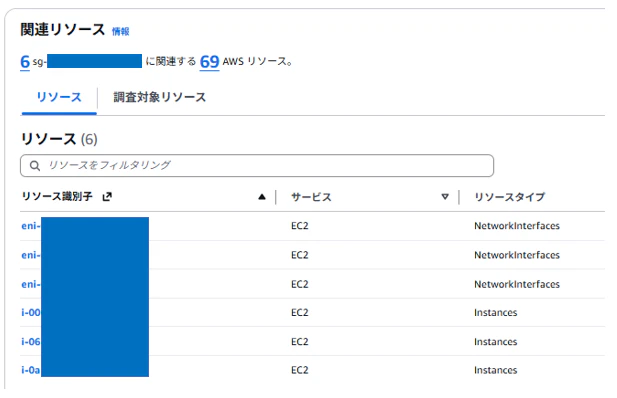617x398 pixels.
Task: Open the i-06 instance link
Action: click(x=31, y=342)
